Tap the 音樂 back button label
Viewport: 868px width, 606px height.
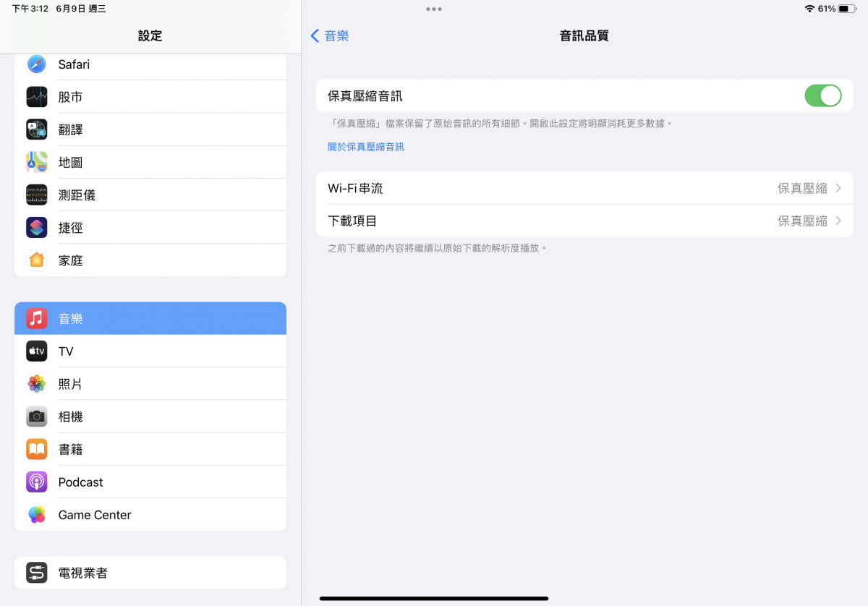click(x=337, y=35)
